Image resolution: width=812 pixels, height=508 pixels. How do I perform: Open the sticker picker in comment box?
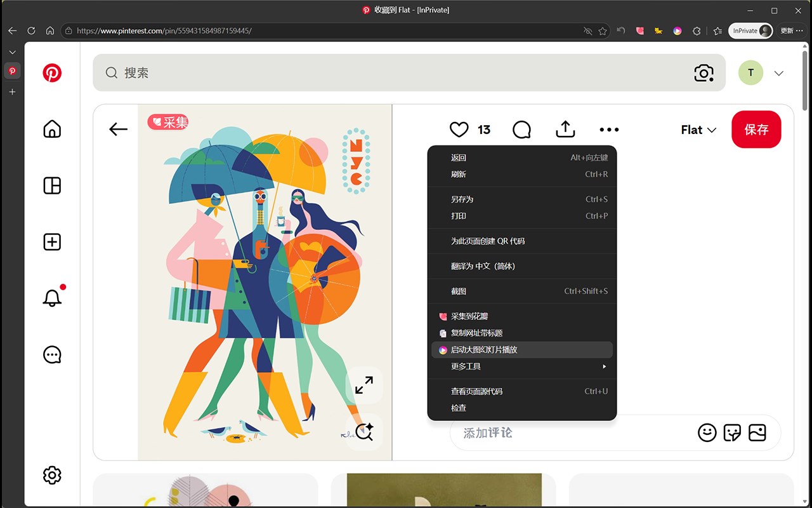[x=732, y=432]
